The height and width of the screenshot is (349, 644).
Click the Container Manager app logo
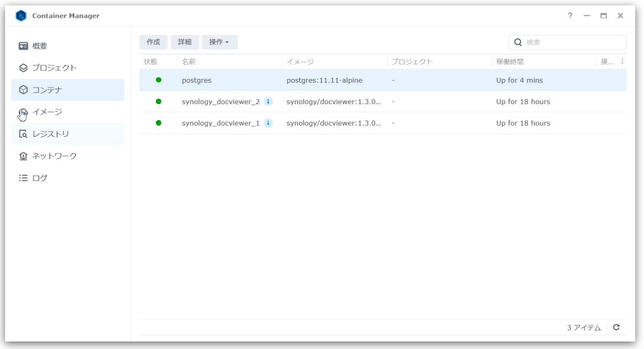coord(21,16)
